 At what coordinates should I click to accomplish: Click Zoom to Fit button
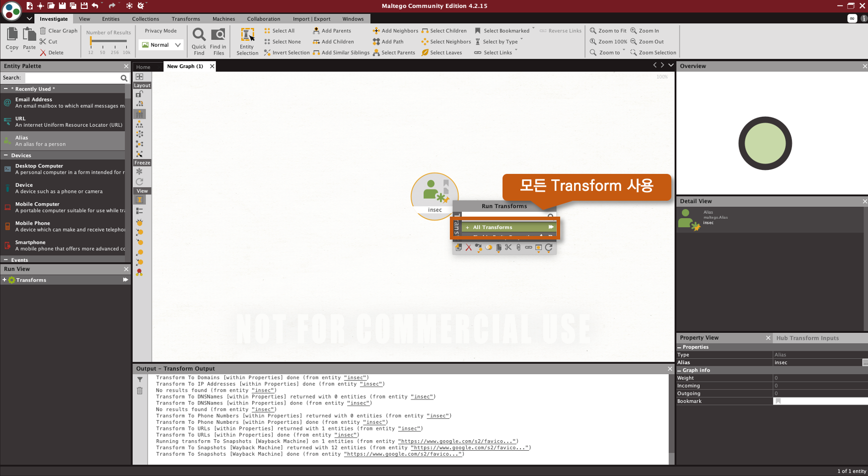(608, 31)
